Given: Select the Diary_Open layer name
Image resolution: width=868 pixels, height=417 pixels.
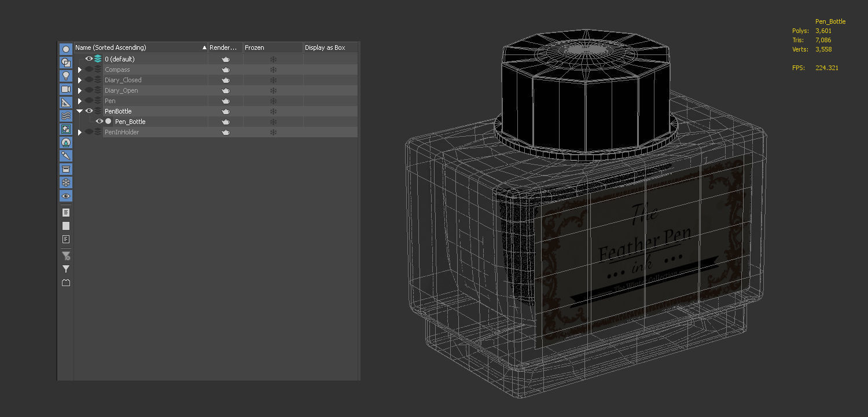Looking at the screenshot, I should (x=122, y=90).
